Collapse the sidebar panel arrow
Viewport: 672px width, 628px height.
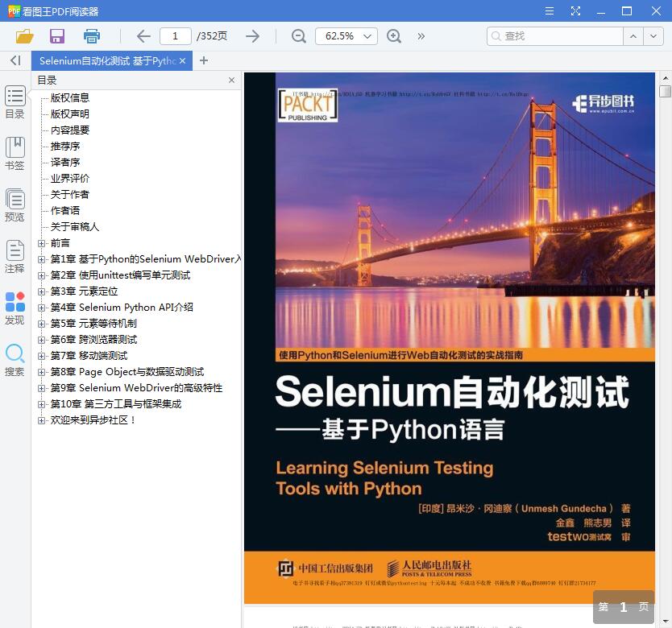point(15,60)
